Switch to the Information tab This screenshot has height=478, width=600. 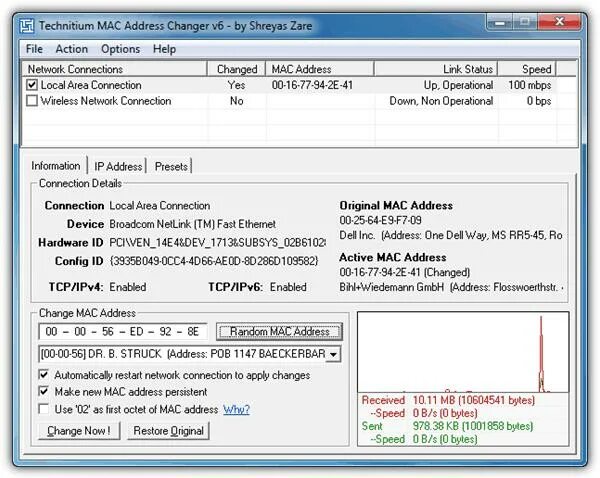point(55,166)
